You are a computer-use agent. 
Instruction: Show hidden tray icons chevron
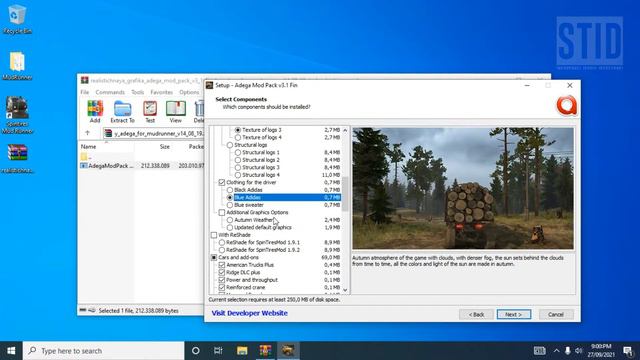coord(556,351)
